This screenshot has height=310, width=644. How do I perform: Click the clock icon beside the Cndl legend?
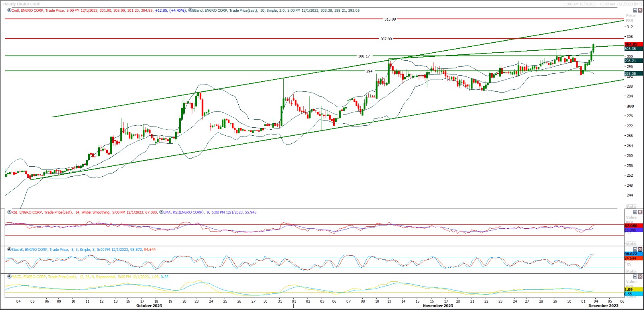pos(9,10)
